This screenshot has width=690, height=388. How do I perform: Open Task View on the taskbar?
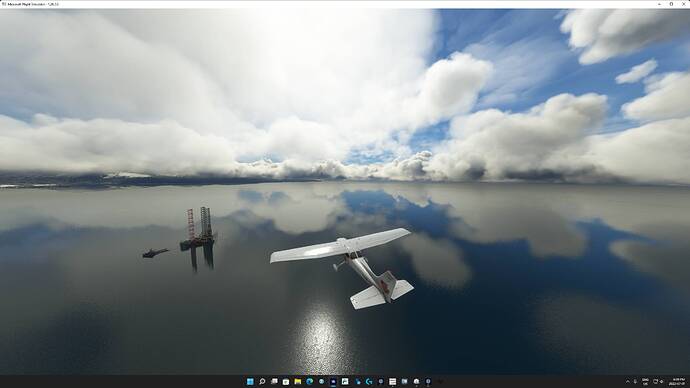click(274, 381)
